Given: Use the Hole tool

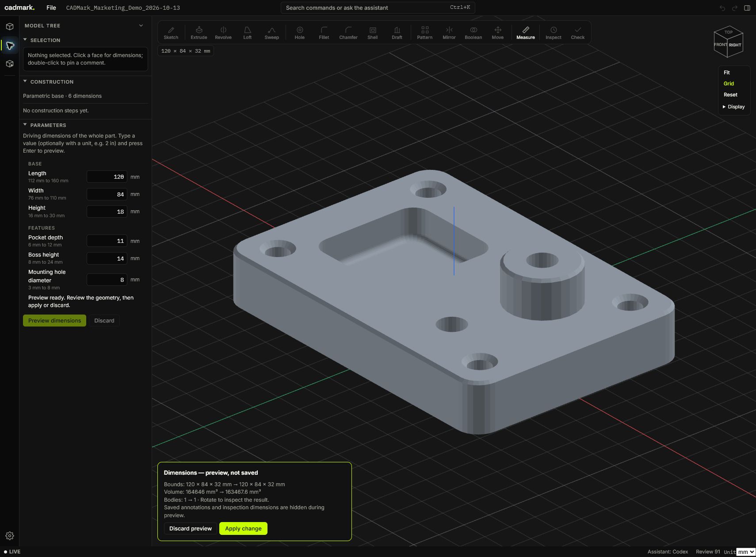Looking at the screenshot, I should coord(300,33).
